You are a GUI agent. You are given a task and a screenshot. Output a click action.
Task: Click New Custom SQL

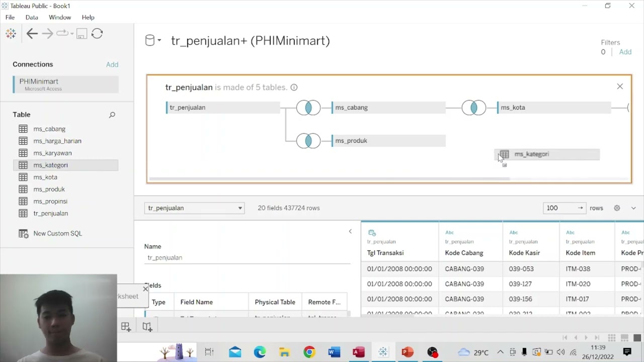pos(57,233)
